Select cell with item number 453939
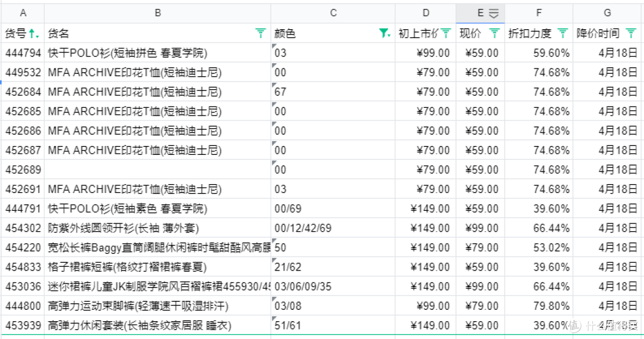 [x=23, y=326]
